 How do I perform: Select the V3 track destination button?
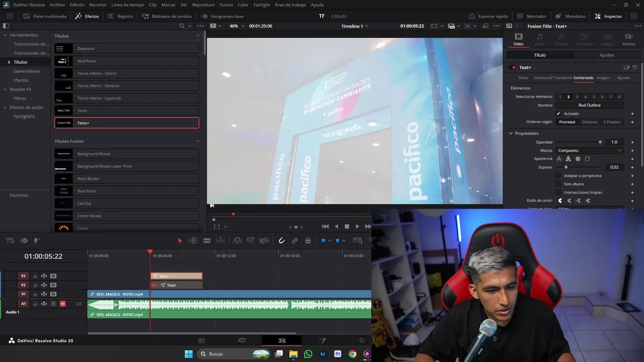click(x=23, y=276)
